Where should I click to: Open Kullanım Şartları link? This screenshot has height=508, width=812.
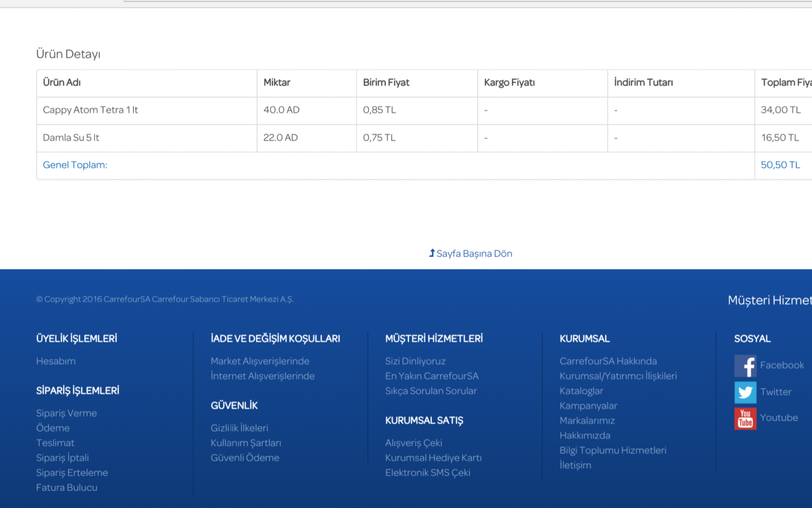pyautogui.click(x=246, y=443)
